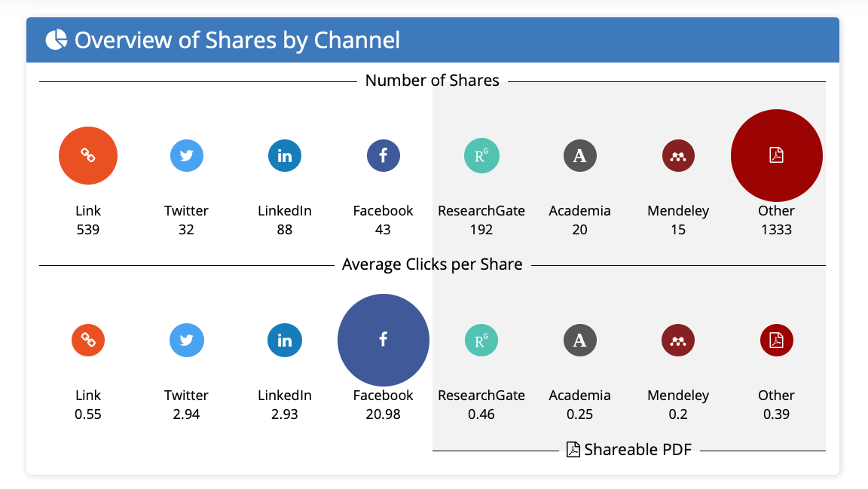Click the ResearchGate icon in Number of Shares
The height and width of the screenshot is (489, 868).
[481, 156]
